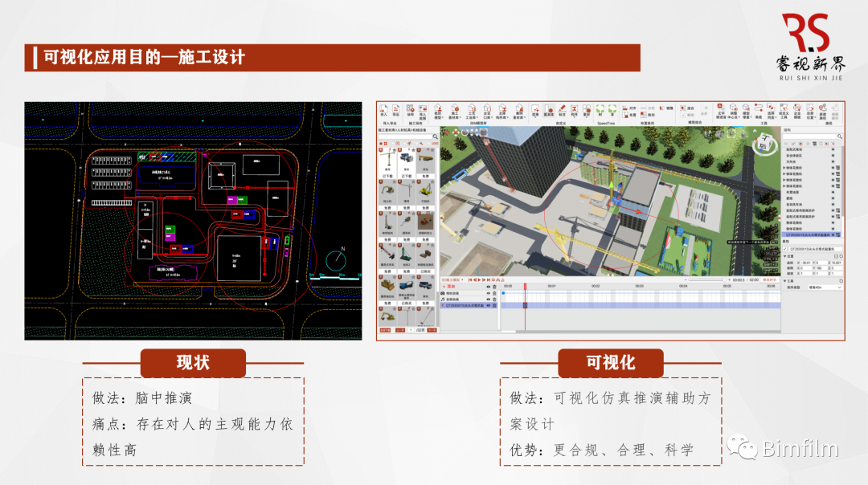Toggle the eye icon of the QTZ63 crane track
Screen dimensions: 868x485
489,306
